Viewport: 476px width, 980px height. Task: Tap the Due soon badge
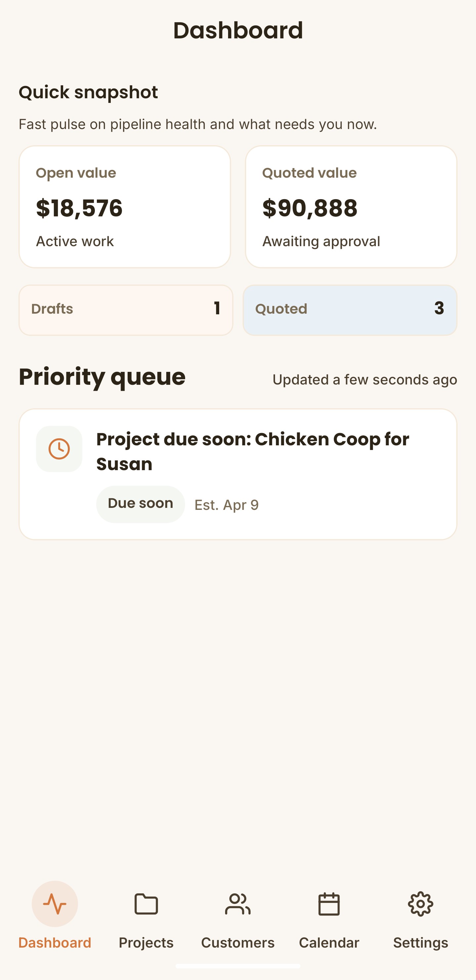click(140, 504)
